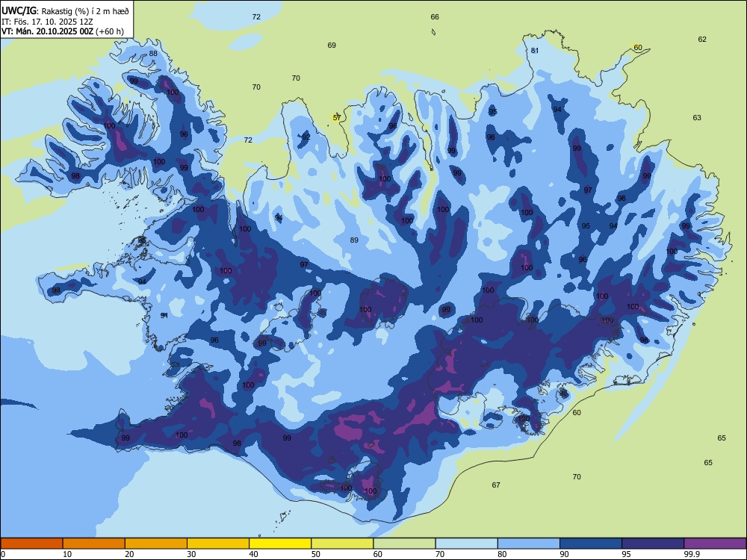The height and width of the screenshot is (560, 747).
Task: Click the 99.9 tick label on color scale
Action: click(x=691, y=554)
